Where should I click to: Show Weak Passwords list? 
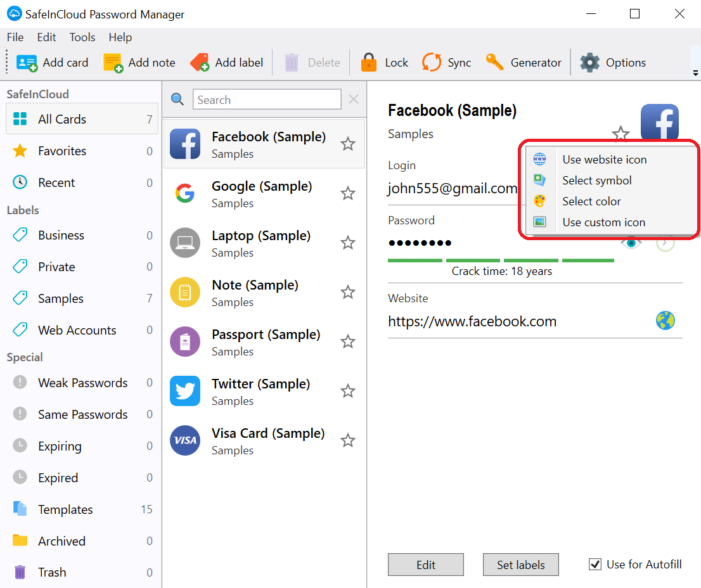82,383
